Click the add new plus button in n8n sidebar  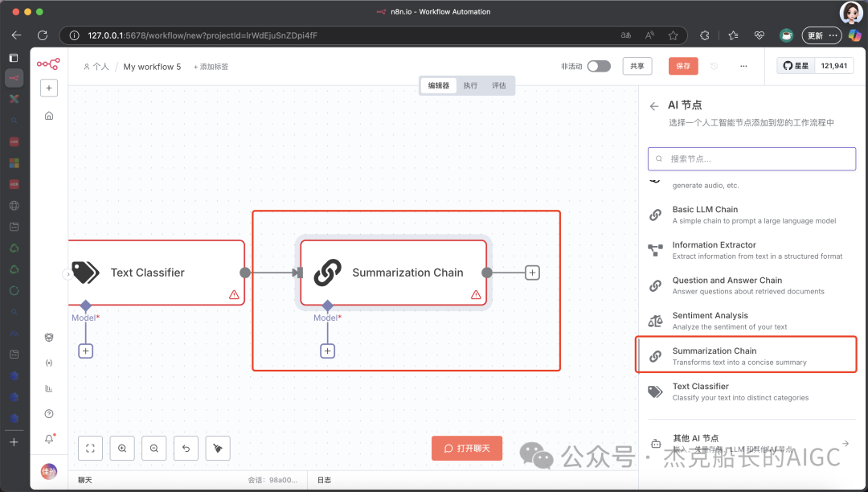pyautogui.click(x=49, y=88)
